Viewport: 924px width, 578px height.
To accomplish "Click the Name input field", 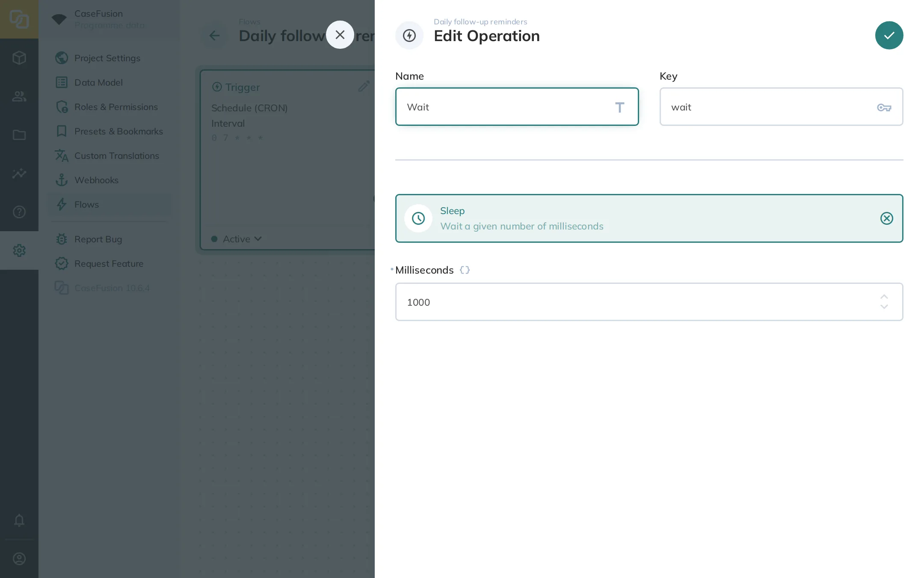I will [x=517, y=107].
